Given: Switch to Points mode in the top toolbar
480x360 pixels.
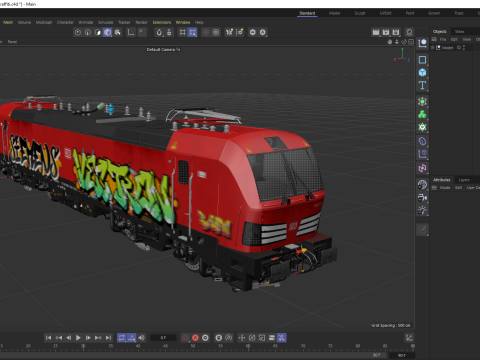Looking at the screenshot, I should tap(78, 32).
